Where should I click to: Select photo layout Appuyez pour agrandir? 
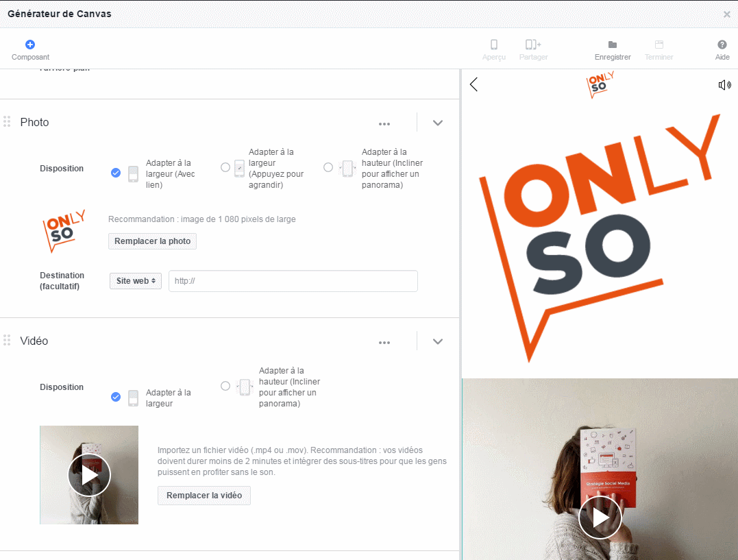click(225, 167)
